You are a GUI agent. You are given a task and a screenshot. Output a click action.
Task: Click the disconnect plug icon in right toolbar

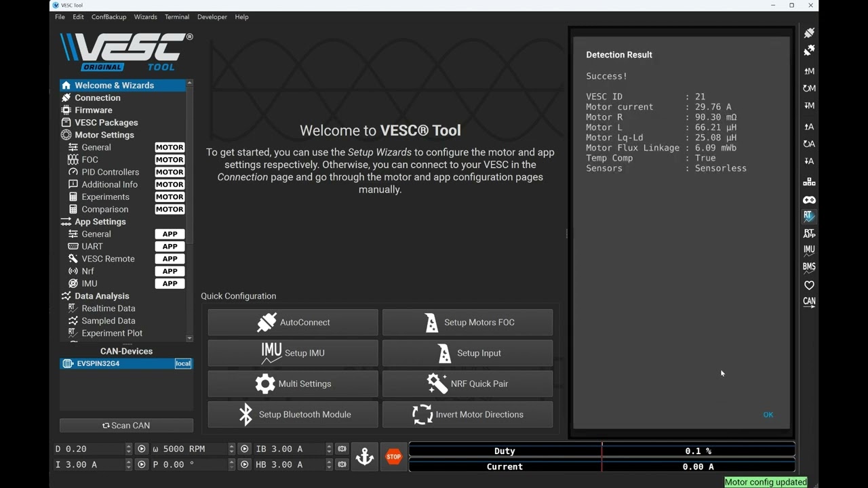[x=809, y=51]
